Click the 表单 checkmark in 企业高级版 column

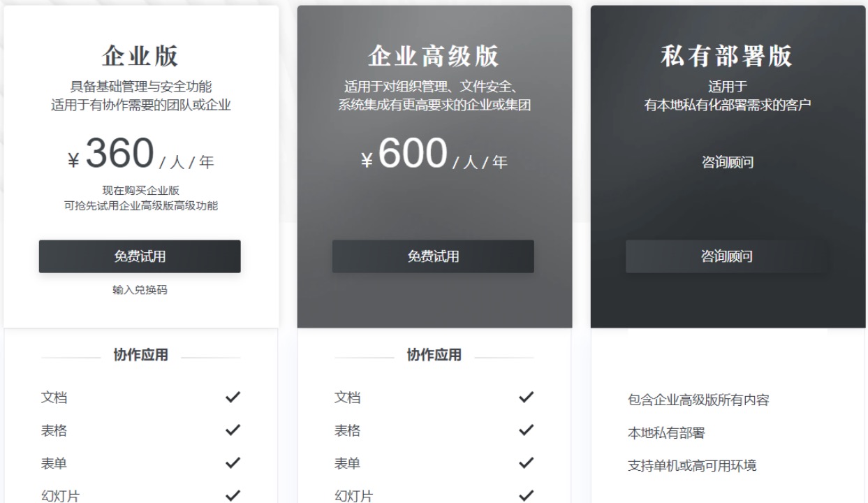tap(527, 462)
